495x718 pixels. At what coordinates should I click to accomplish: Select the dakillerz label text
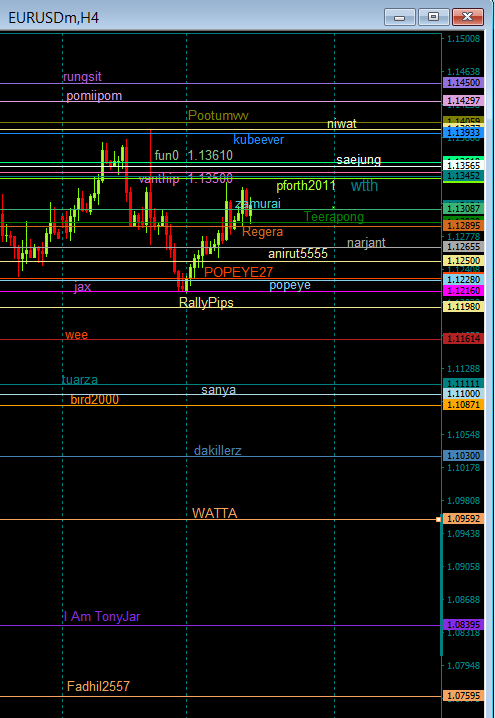[218, 451]
